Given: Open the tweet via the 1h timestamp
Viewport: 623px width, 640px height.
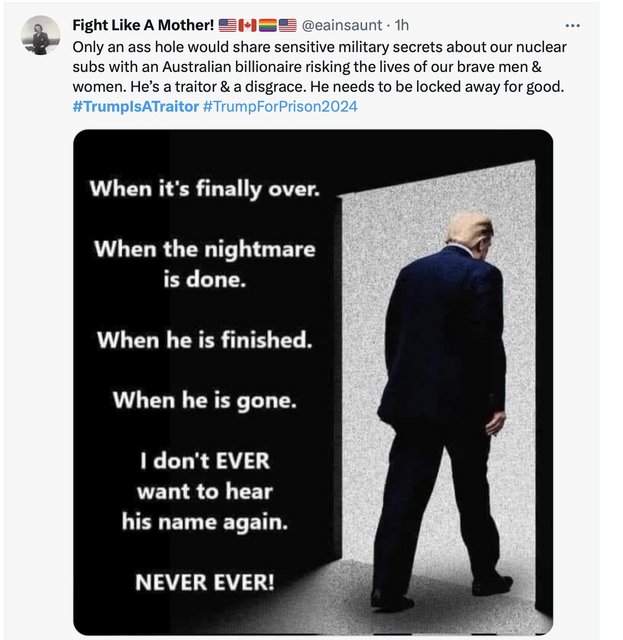Looking at the screenshot, I should (x=402, y=25).
